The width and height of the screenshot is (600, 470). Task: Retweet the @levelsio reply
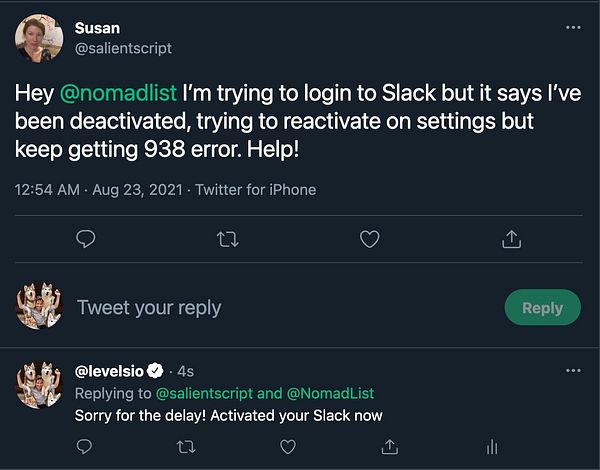point(186,447)
